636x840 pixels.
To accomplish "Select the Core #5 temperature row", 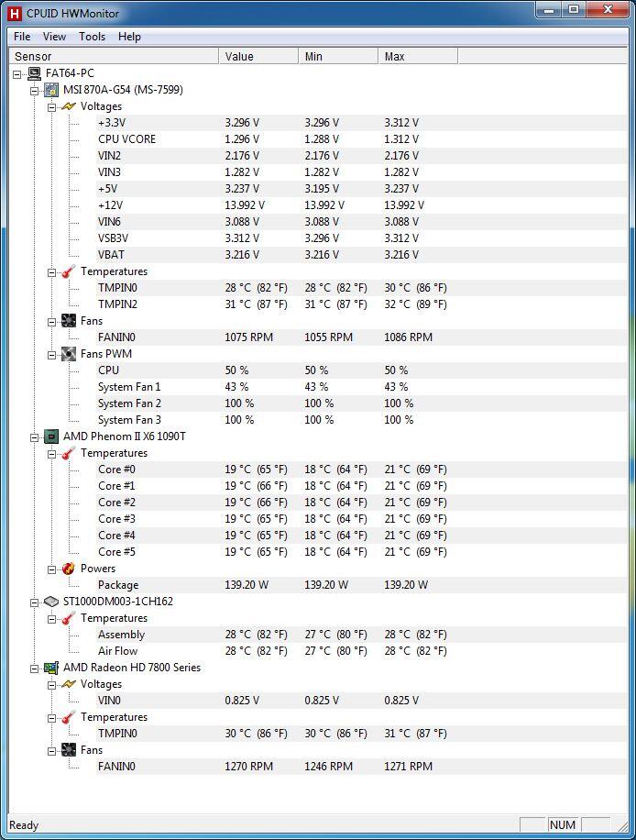I will (361, 552).
